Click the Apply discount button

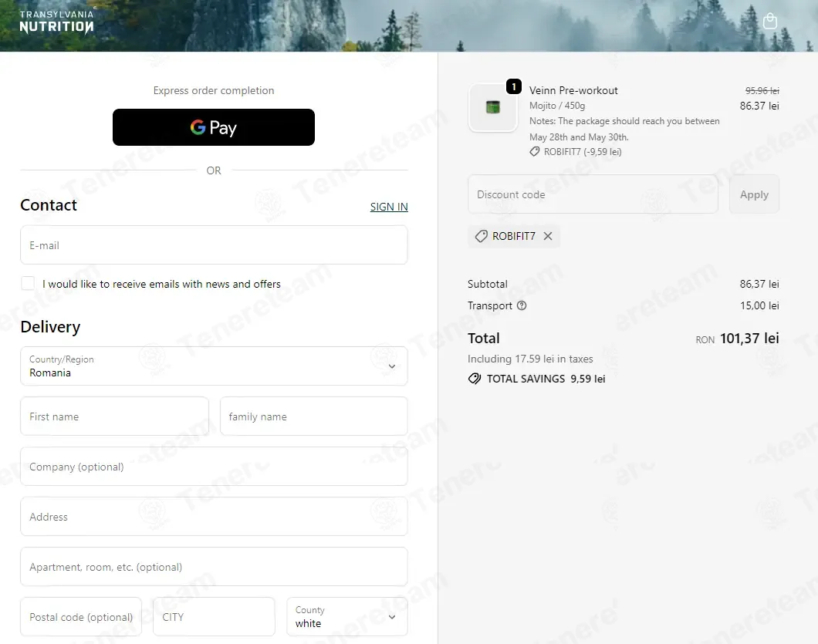[754, 194]
